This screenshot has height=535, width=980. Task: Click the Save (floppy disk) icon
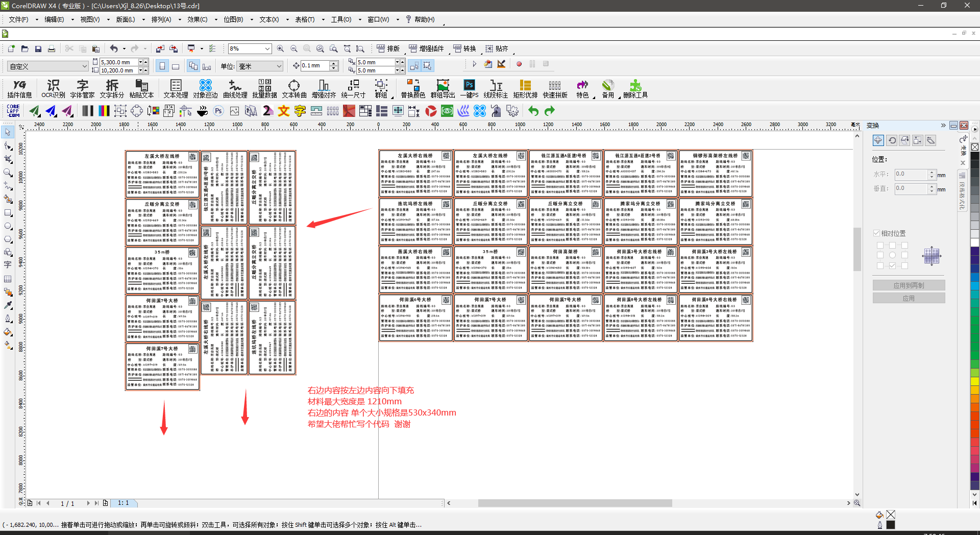pyautogui.click(x=38, y=48)
